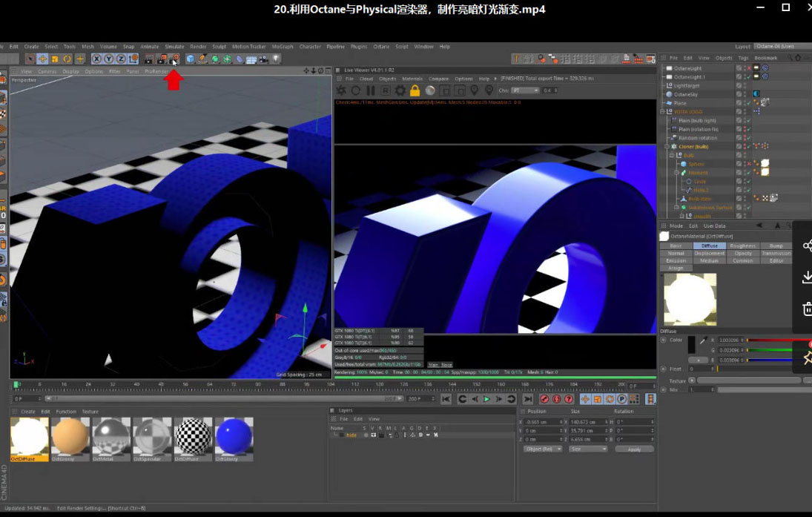Open the Create menu in material manager
The width and height of the screenshot is (812, 517).
tap(28, 412)
